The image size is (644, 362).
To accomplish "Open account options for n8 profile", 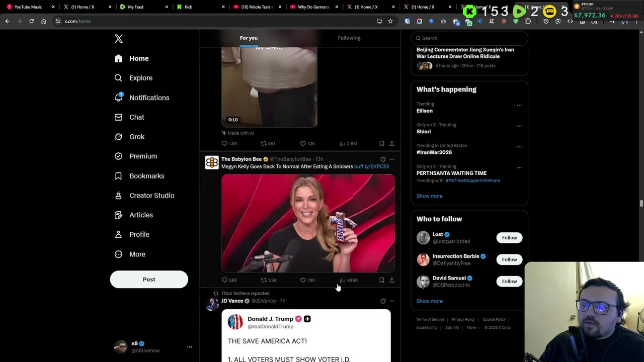I will coord(190,347).
